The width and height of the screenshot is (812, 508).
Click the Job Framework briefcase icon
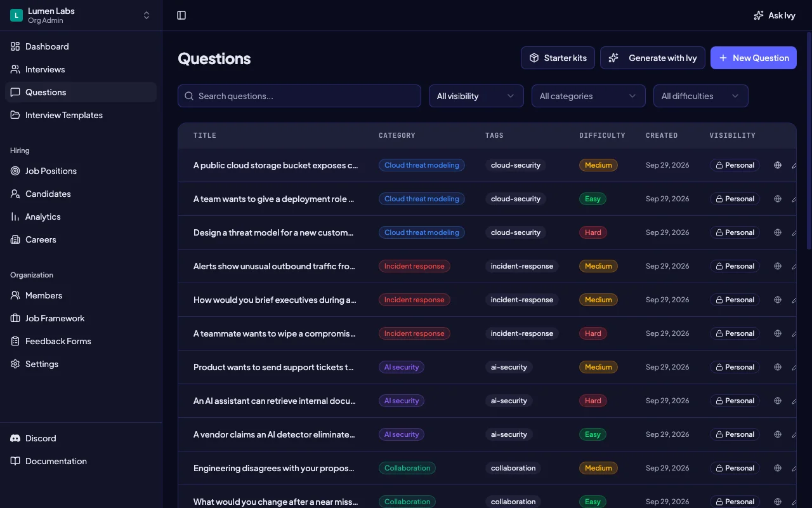(x=15, y=318)
